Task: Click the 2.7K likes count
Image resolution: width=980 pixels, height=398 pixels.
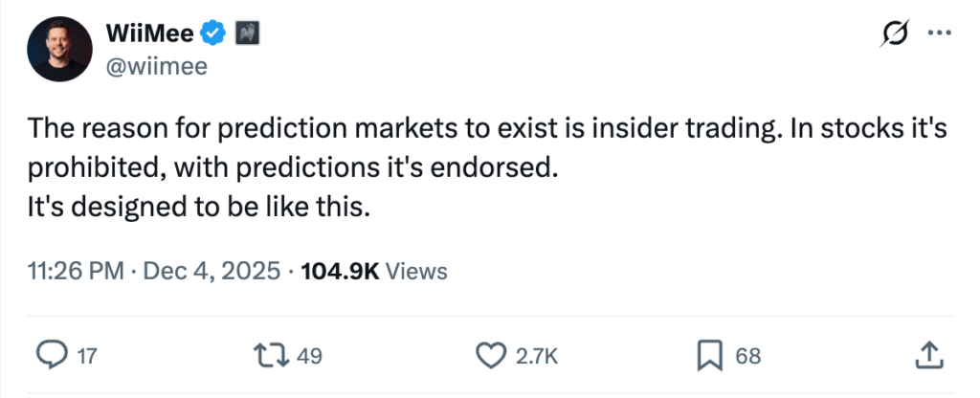Action: pos(537,357)
